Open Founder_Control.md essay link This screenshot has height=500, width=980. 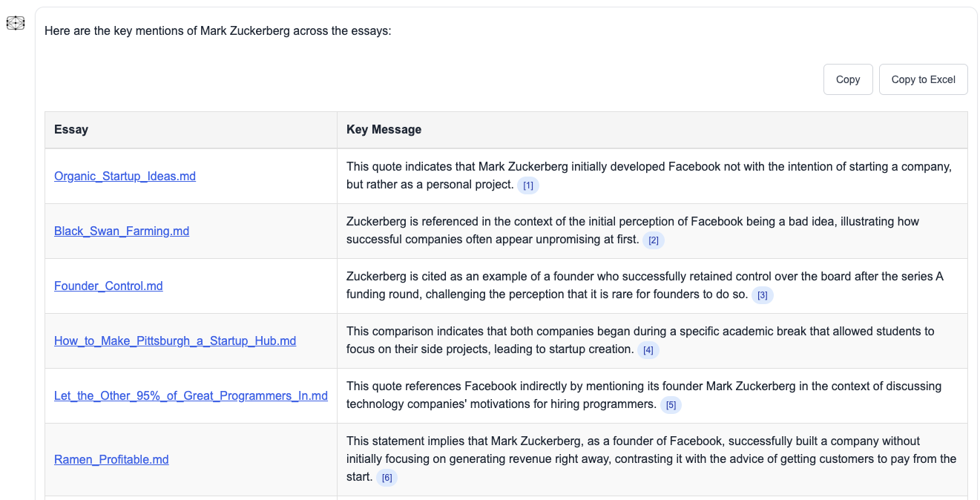[x=108, y=286]
